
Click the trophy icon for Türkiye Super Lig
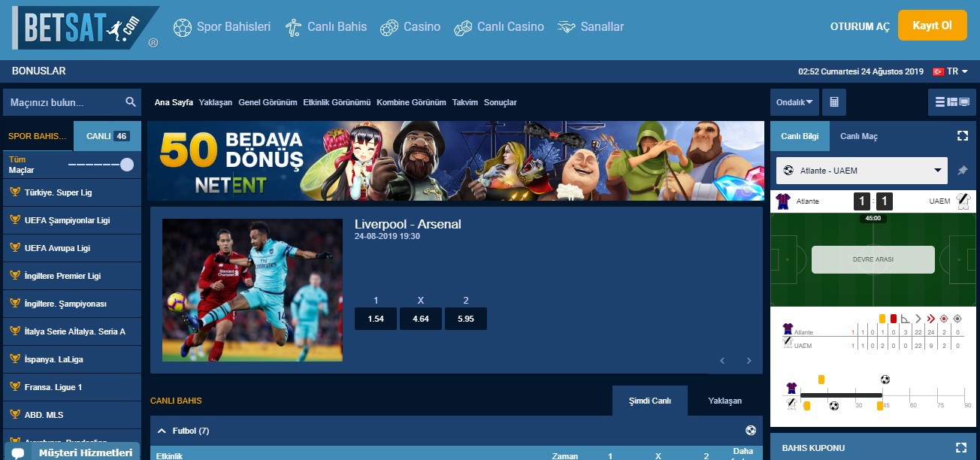tap(14, 192)
